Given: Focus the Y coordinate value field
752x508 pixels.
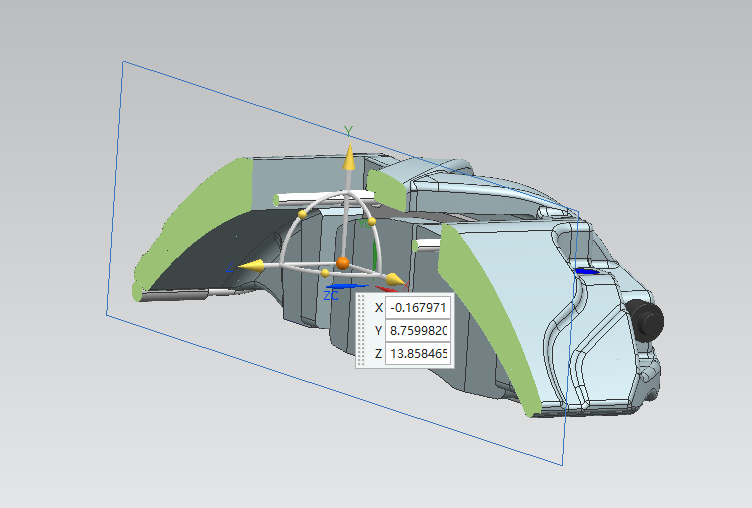Looking at the screenshot, I should [418, 330].
